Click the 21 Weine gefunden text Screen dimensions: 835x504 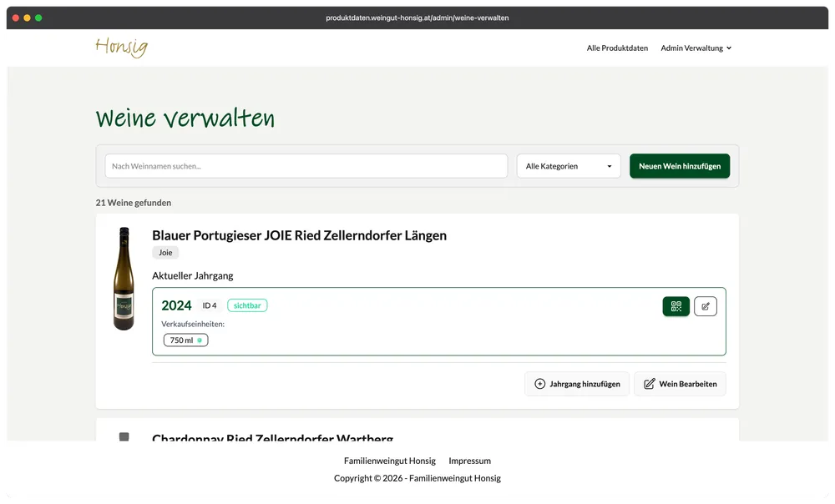click(x=133, y=203)
